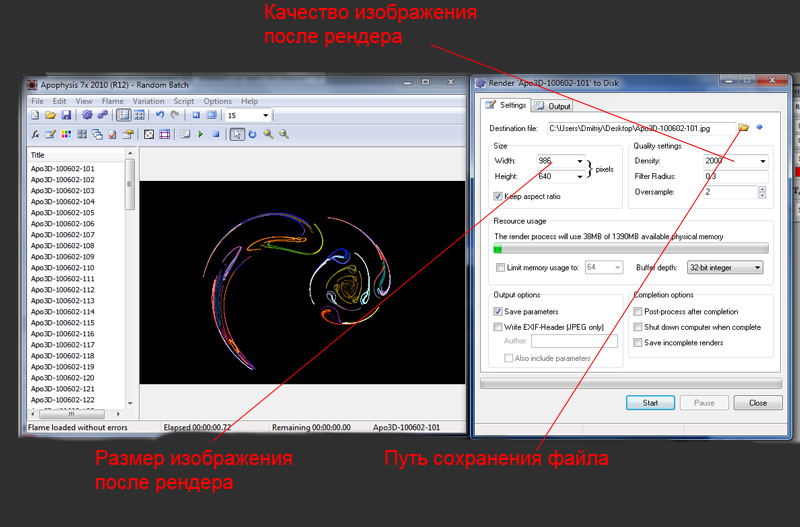Open the Height dropdown in Size

pos(580,177)
